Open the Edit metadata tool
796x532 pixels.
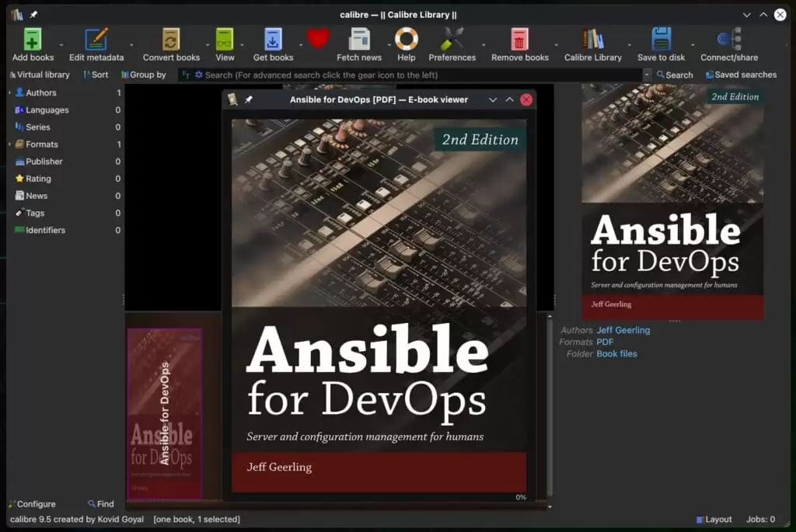click(96, 40)
